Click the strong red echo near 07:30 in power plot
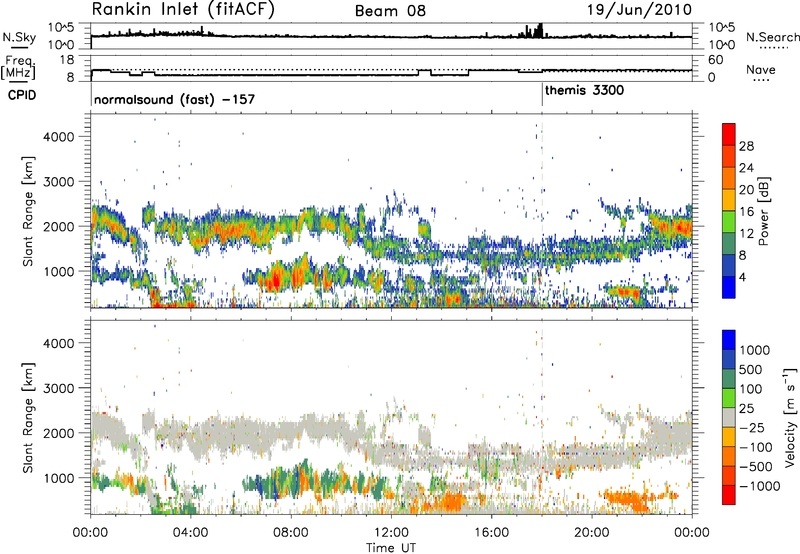The height and width of the screenshot is (554, 800). pyautogui.click(x=276, y=280)
